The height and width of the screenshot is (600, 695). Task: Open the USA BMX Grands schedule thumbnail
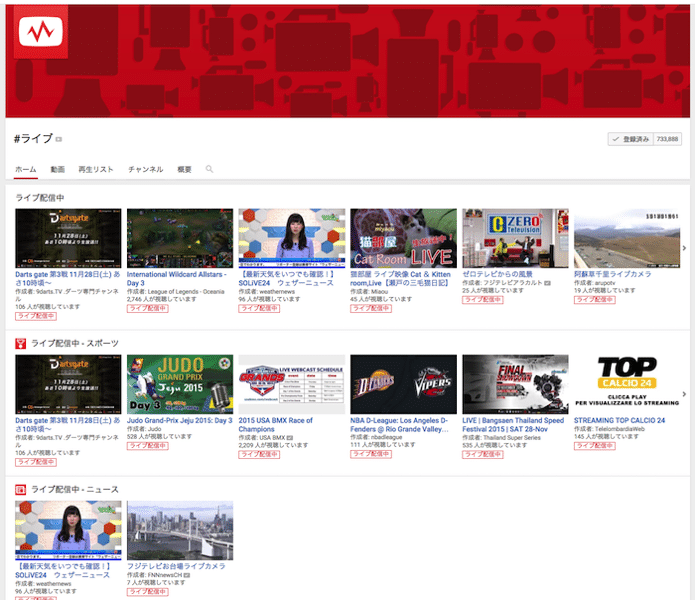pyautogui.click(x=292, y=384)
